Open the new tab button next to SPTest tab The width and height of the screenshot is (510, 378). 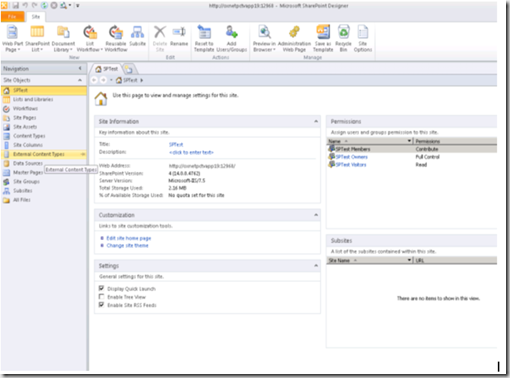(x=129, y=69)
